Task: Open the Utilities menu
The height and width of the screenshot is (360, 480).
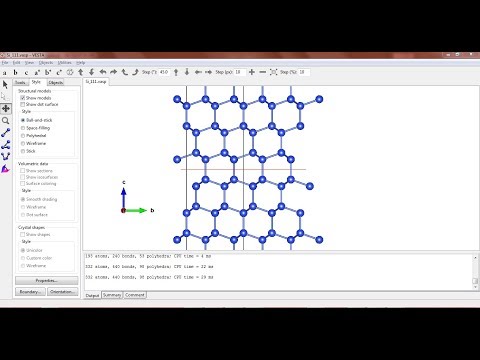Action: click(x=64, y=63)
